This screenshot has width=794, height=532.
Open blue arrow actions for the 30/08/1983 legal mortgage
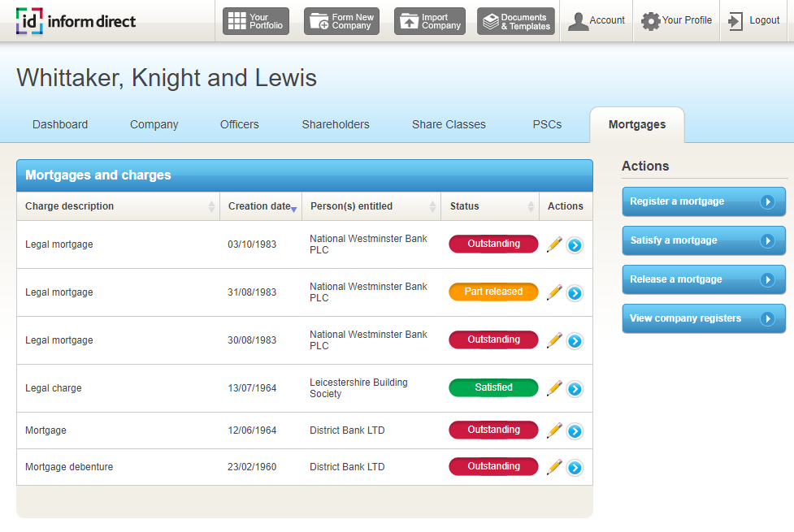(x=575, y=341)
